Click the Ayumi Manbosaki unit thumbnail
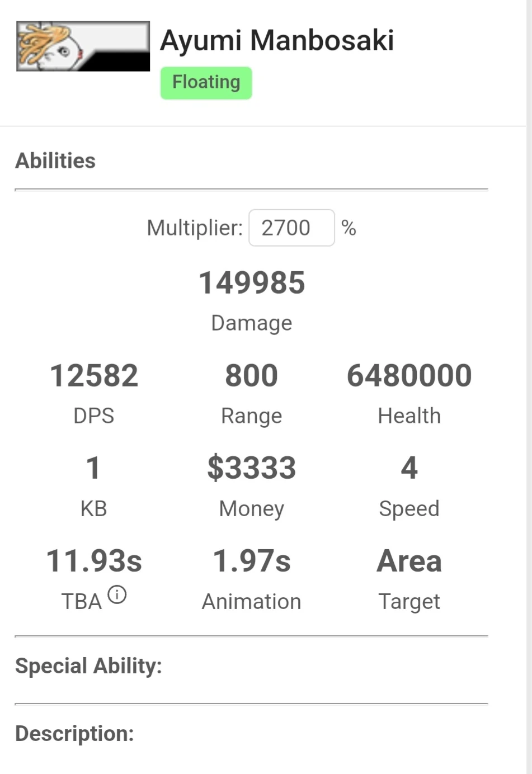This screenshot has height=774, width=532. point(83,46)
